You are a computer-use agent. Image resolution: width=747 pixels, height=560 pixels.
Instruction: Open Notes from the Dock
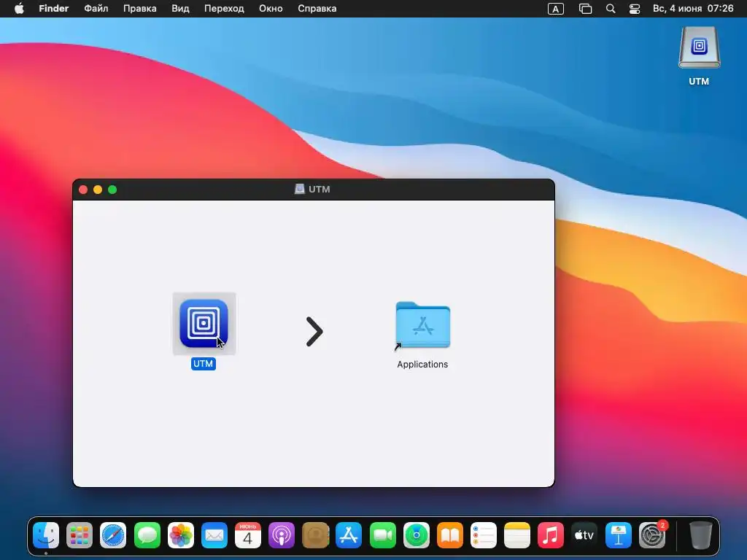pos(517,535)
